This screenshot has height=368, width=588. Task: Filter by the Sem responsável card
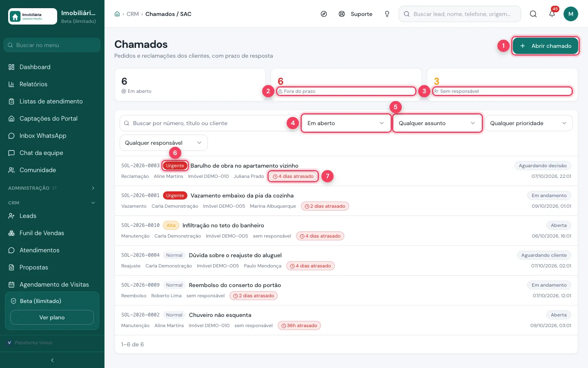(x=503, y=85)
